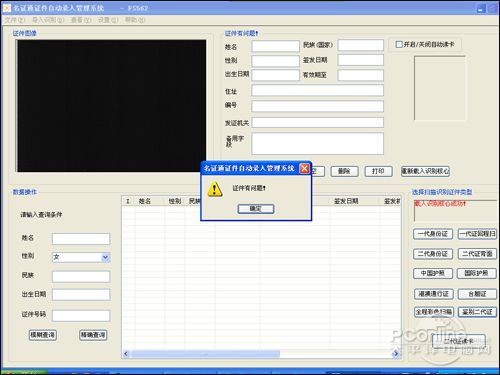
Task: Click the 性别 column header in results table
Action: (175, 201)
